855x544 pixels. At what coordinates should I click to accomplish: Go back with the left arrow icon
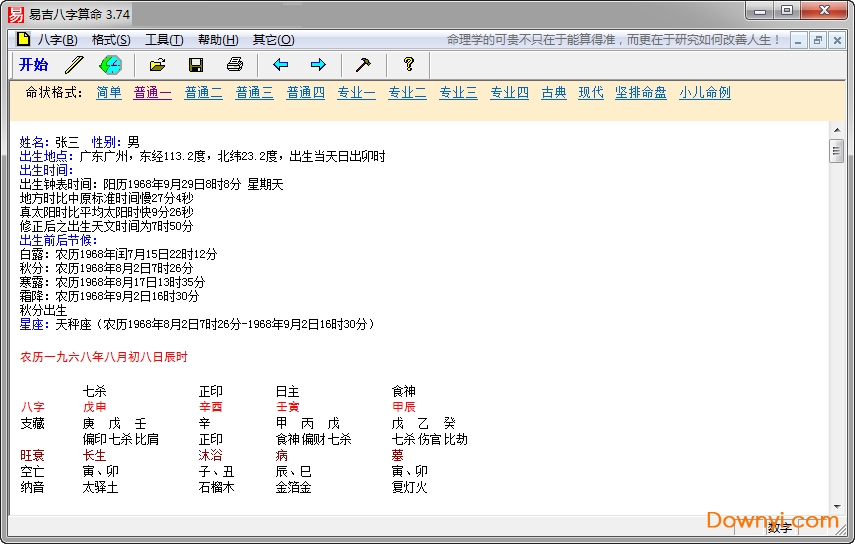[281, 65]
